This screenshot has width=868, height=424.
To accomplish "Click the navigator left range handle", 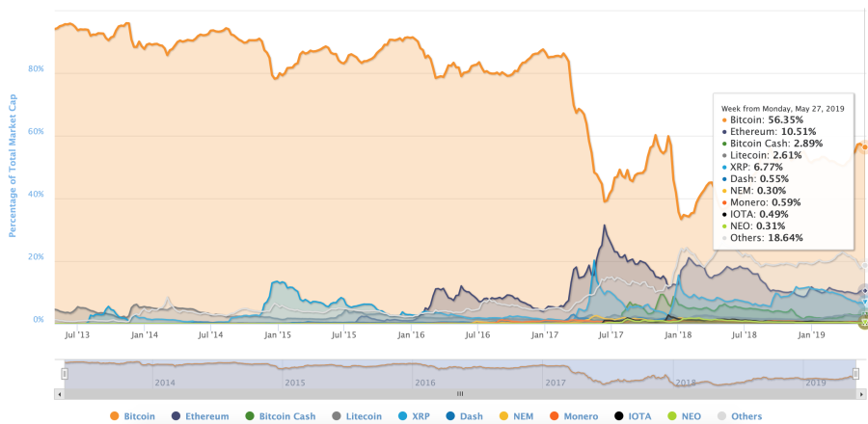I will [x=65, y=374].
